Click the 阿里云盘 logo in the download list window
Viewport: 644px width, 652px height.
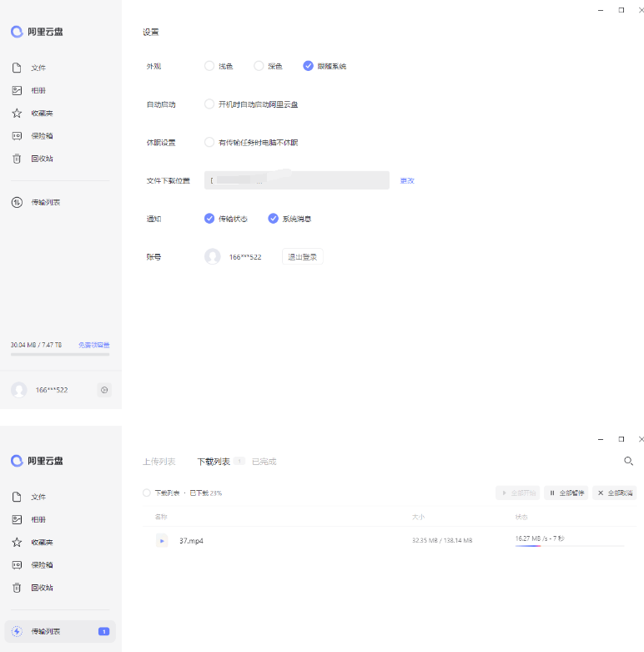point(37,461)
